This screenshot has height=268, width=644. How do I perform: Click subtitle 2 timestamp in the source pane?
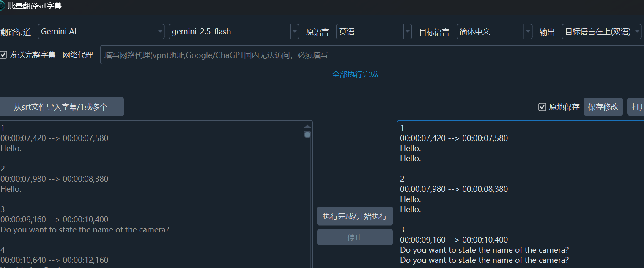point(55,179)
